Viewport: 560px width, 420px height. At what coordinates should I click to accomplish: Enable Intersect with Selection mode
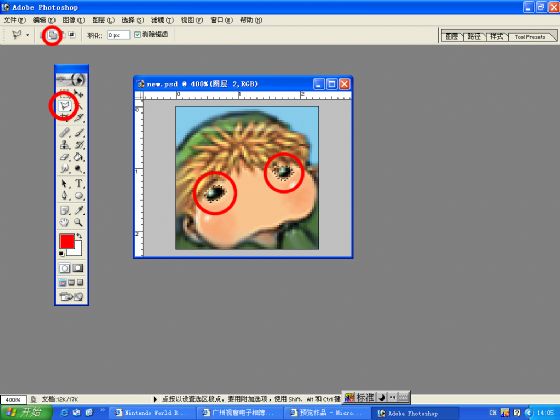click(72, 35)
